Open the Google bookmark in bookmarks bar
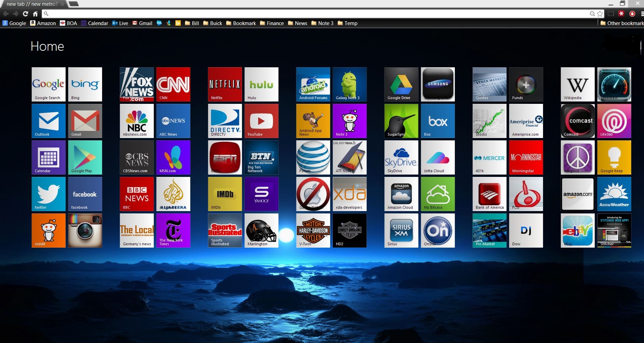The width and height of the screenshot is (644, 343). pyautogui.click(x=14, y=23)
